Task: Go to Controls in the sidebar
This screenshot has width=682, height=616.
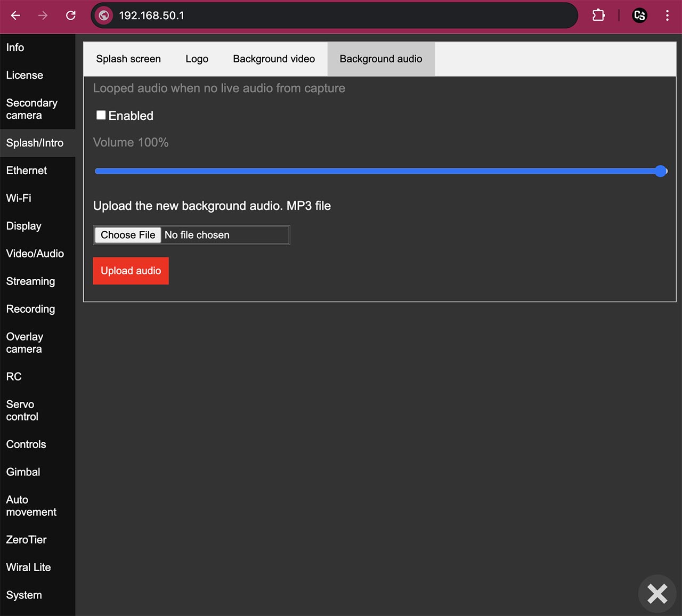Action: (37, 444)
